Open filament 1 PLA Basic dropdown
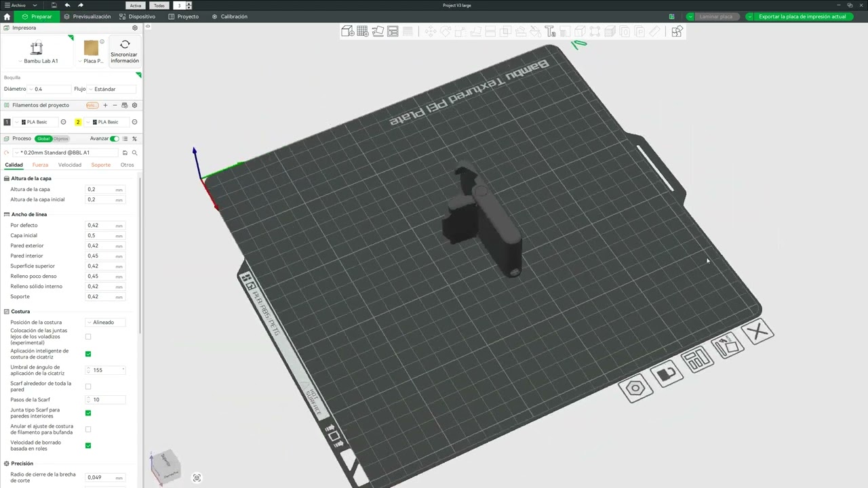 pos(36,122)
